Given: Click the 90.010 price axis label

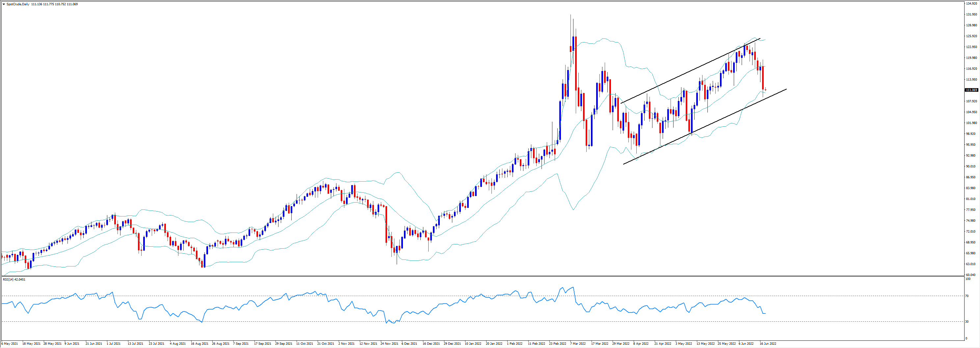Looking at the screenshot, I should pyautogui.click(x=970, y=166).
